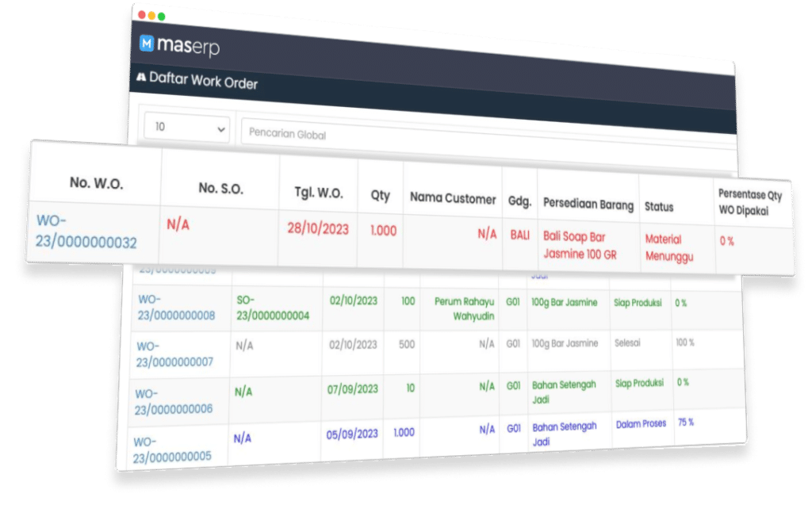
Task: Focus the Pencarian Global search field
Action: point(476,135)
